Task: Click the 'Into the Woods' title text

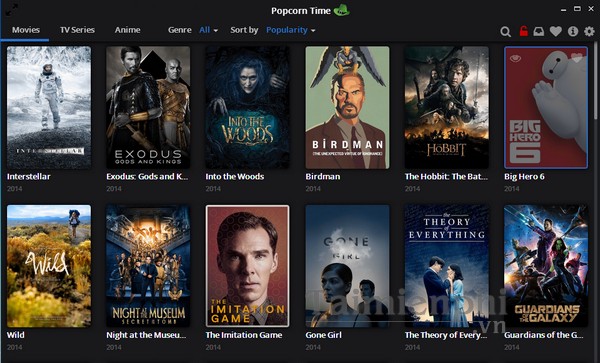Action: [235, 176]
